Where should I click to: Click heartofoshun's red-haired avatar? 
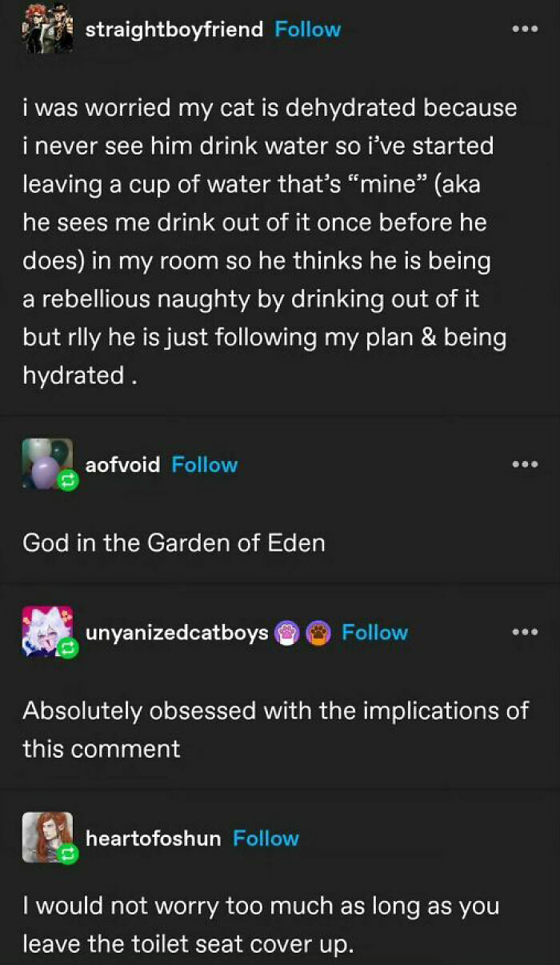pyautogui.click(x=45, y=835)
